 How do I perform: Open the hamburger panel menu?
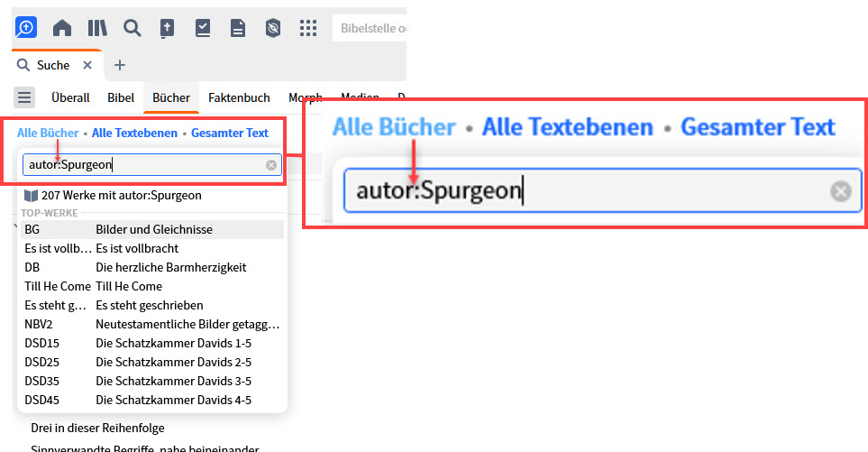(x=24, y=97)
